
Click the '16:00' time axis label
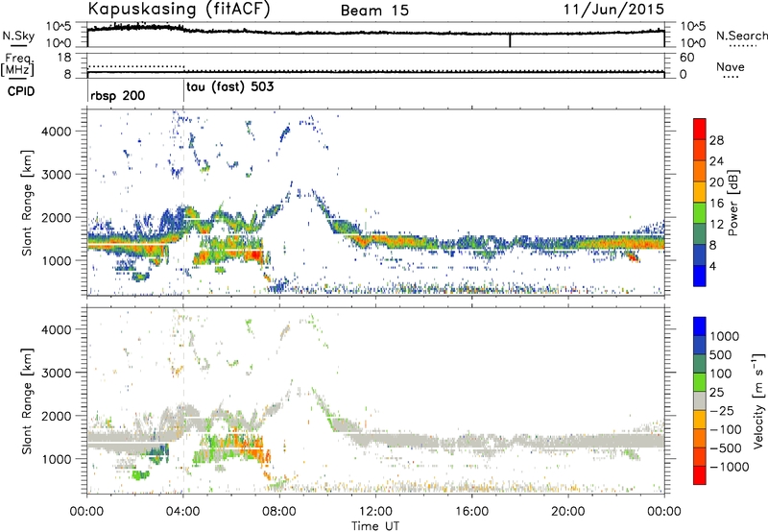(x=471, y=512)
